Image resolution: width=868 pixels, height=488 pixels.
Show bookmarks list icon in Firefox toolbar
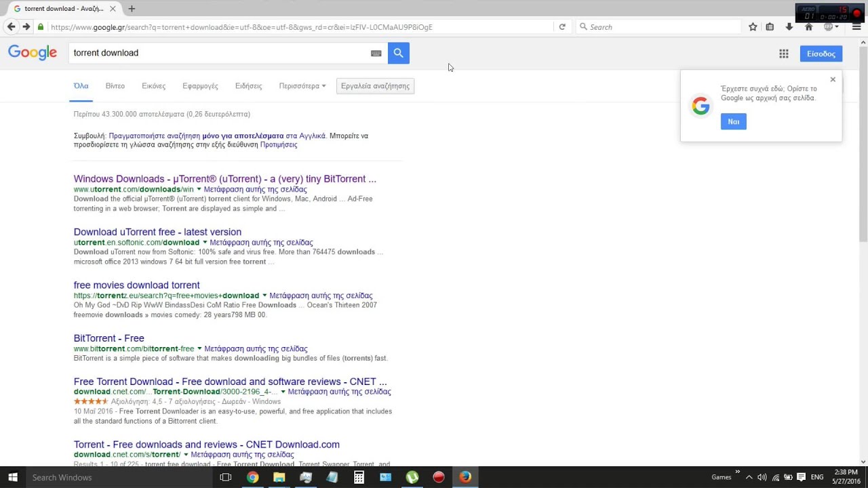770,27
